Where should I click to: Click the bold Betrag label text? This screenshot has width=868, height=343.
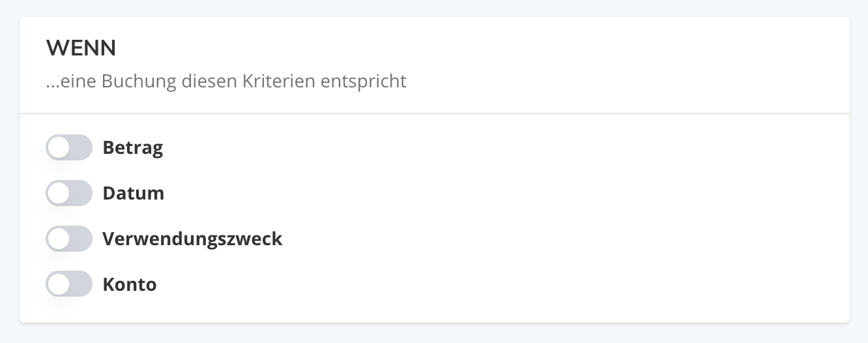(133, 148)
